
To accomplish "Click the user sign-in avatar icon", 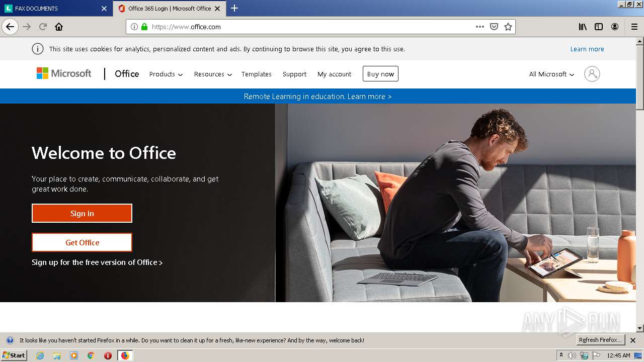I will coord(592,74).
